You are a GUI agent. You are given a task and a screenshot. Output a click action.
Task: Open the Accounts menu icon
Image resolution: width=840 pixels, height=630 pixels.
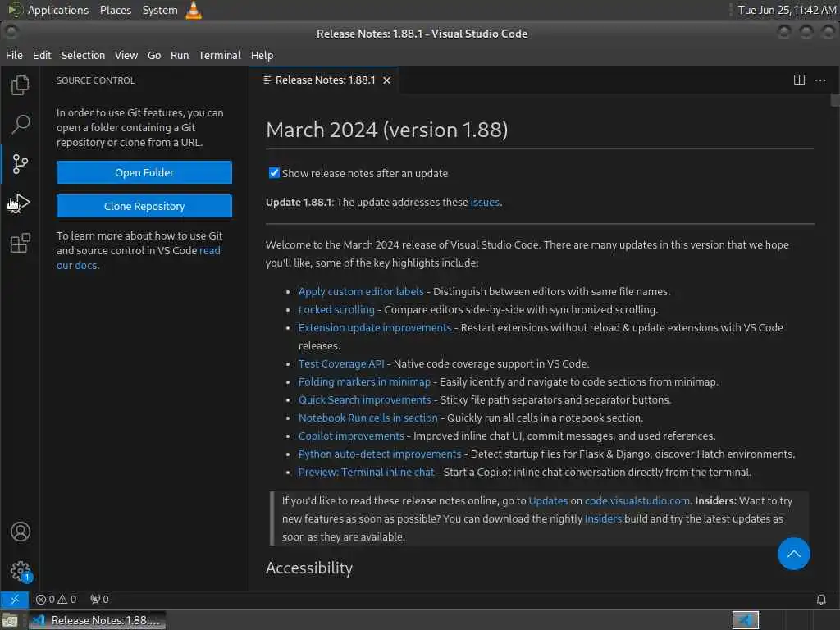(x=20, y=532)
